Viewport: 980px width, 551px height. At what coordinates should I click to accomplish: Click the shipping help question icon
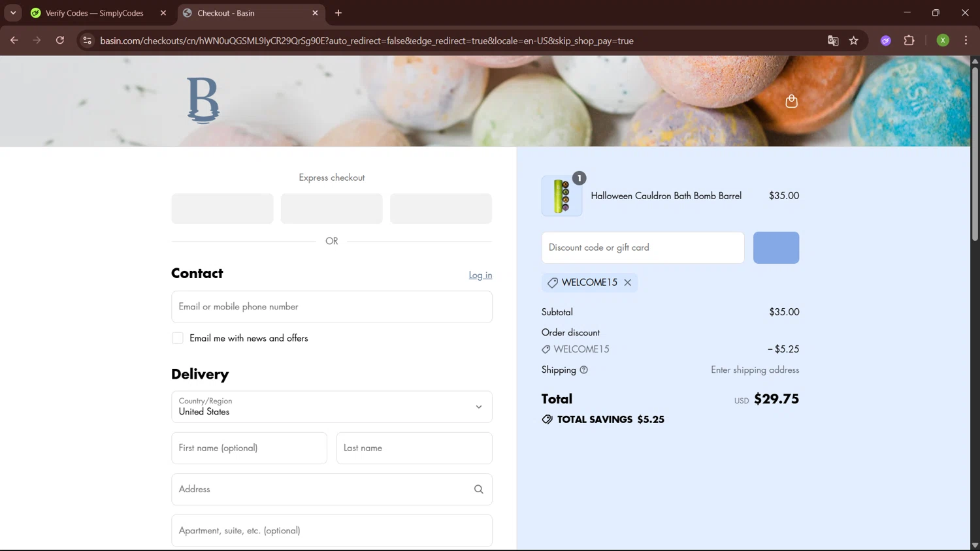point(583,370)
